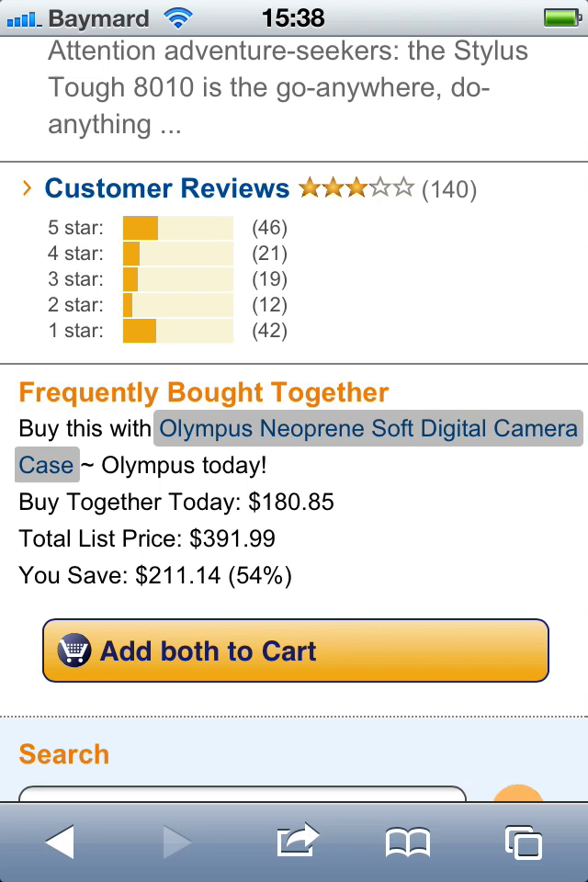Image resolution: width=588 pixels, height=882 pixels.
Task: Tap the 5 star rating bar showing 46 reviews
Action: coord(176,227)
